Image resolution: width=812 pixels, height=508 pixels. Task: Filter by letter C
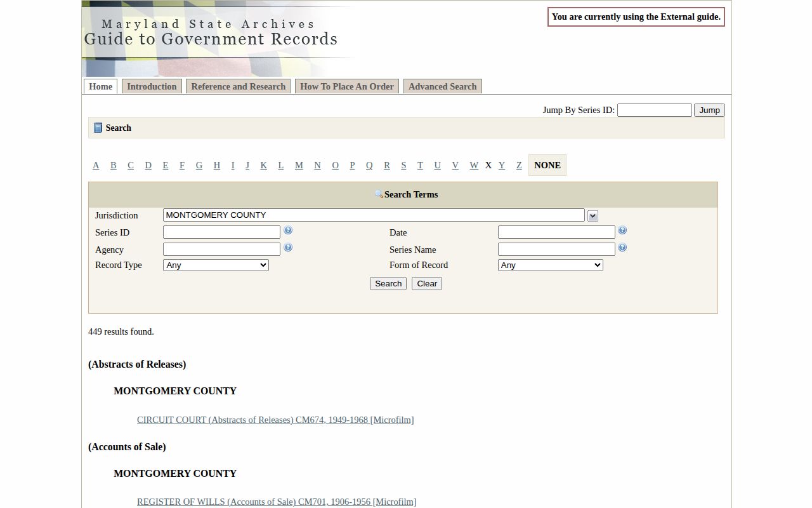[x=131, y=165]
